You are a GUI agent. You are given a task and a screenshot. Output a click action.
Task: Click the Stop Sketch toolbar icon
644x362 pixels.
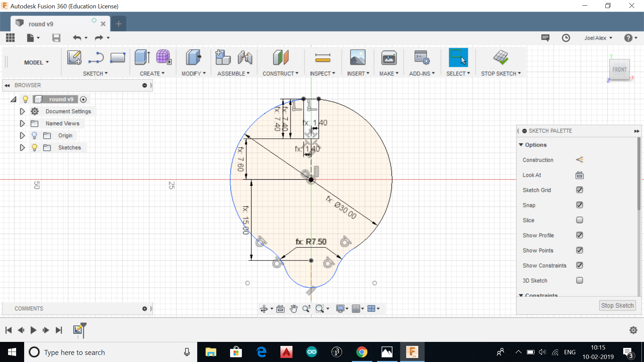click(x=501, y=57)
